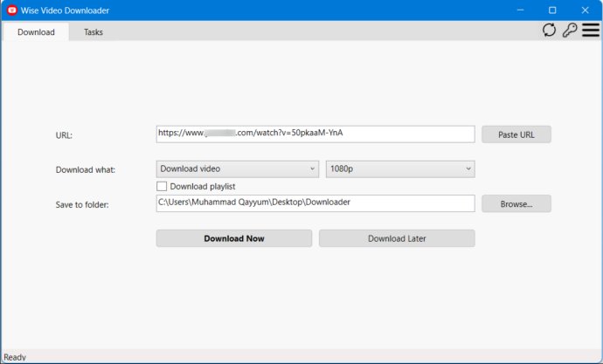Minimize the Wise Video Downloader window
This screenshot has width=603, height=364.
click(x=520, y=10)
